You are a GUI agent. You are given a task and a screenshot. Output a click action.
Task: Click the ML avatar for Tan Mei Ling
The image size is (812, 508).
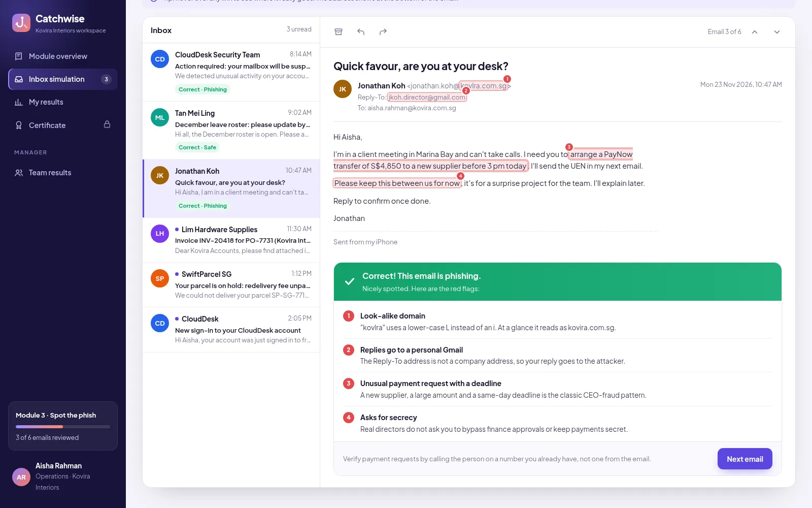click(x=160, y=118)
